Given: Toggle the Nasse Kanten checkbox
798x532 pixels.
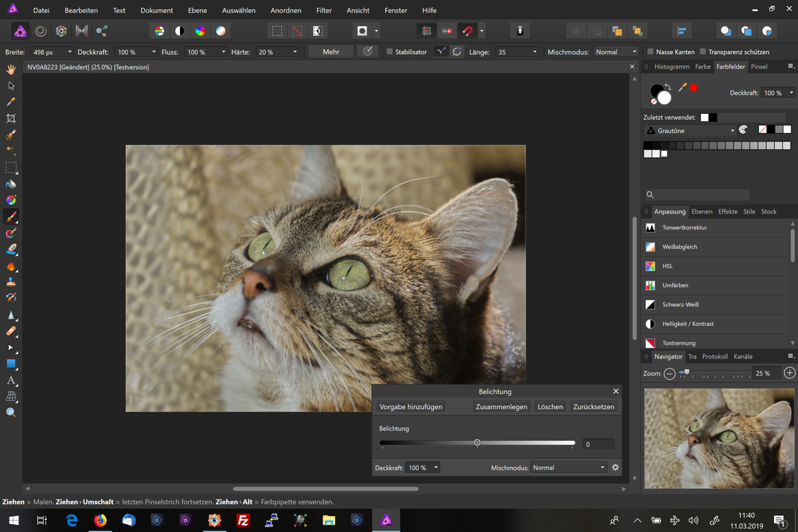Looking at the screenshot, I should pos(650,52).
